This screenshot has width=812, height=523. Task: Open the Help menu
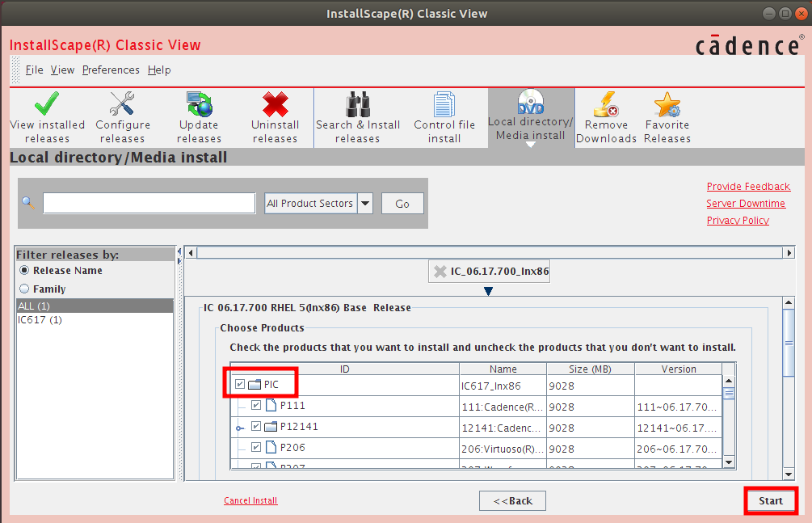pos(159,70)
